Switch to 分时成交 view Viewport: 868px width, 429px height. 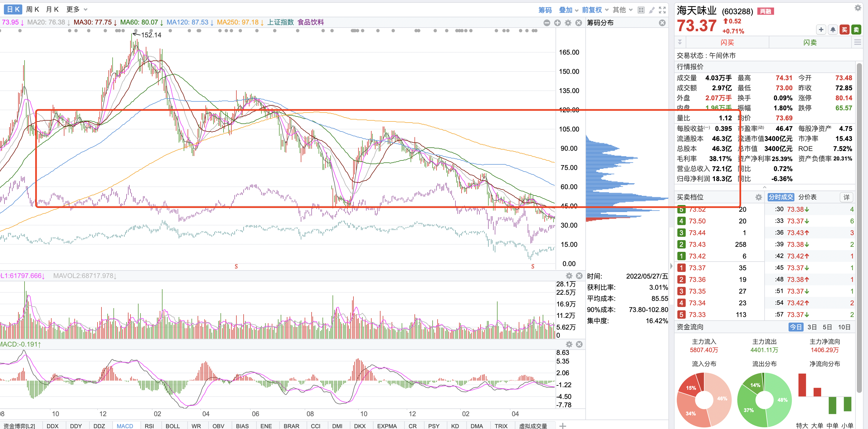click(x=780, y=197)
